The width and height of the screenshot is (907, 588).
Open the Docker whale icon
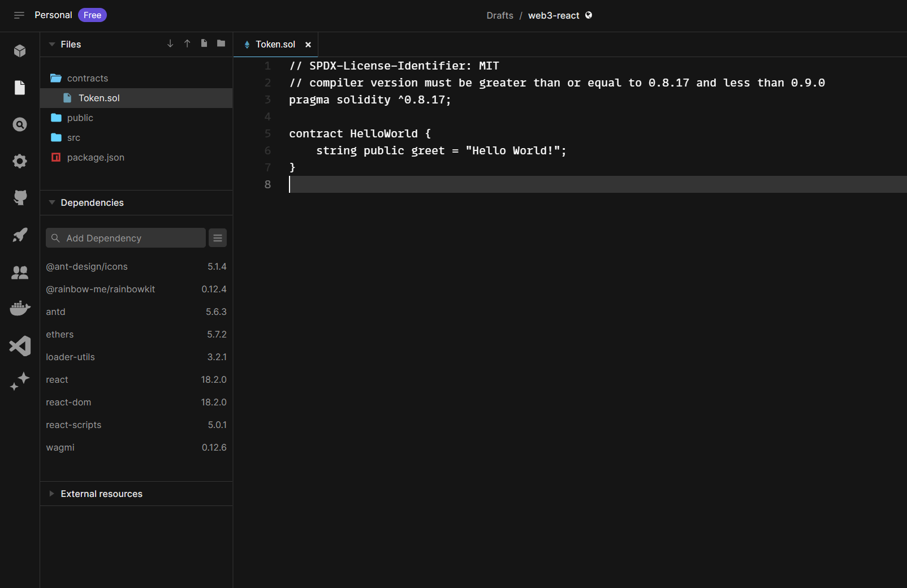click(x=20, y=308)
